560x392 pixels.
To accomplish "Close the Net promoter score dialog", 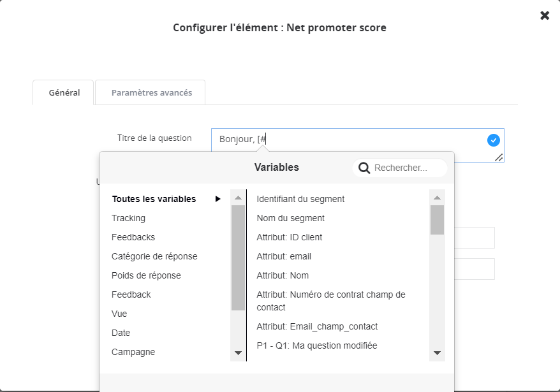I will pyautogui.click(x=545, y=15).
